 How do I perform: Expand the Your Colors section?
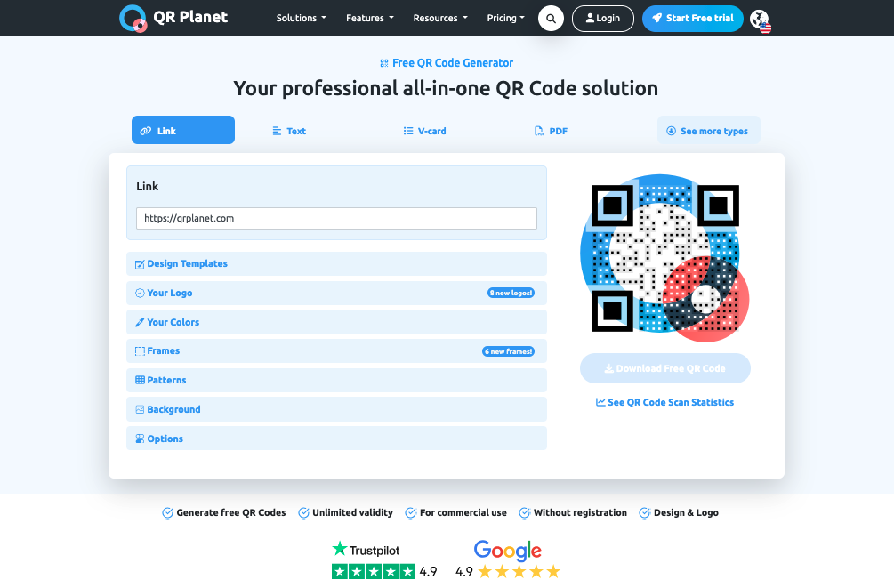pyautogui.click(x=336, y=322)
